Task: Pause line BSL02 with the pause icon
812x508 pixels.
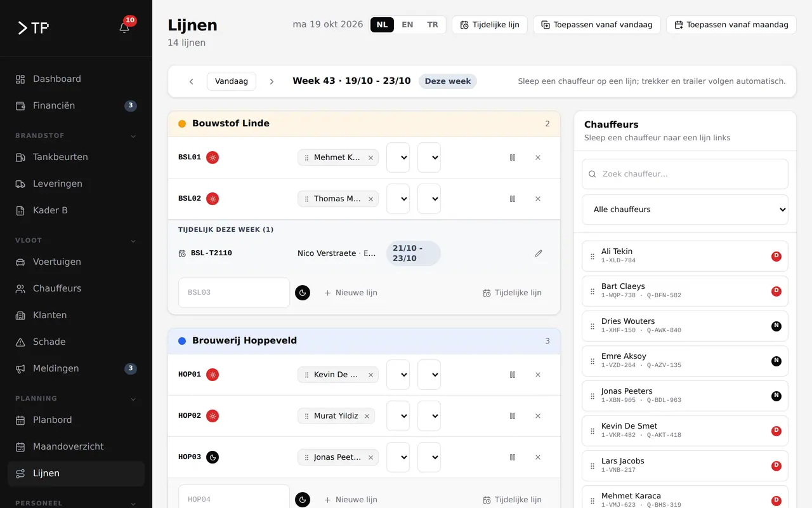Action: (x=513, y=199)
